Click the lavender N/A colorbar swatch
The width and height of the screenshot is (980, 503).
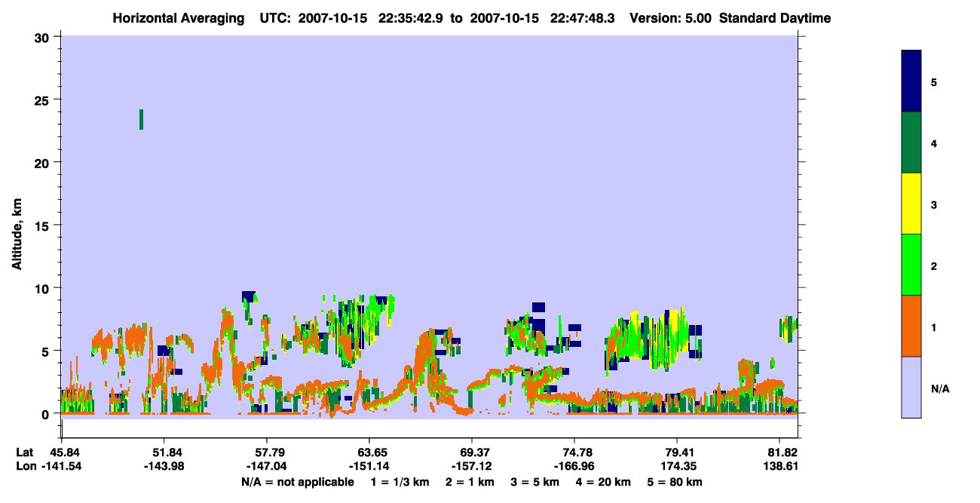click(x=911, y=387)
